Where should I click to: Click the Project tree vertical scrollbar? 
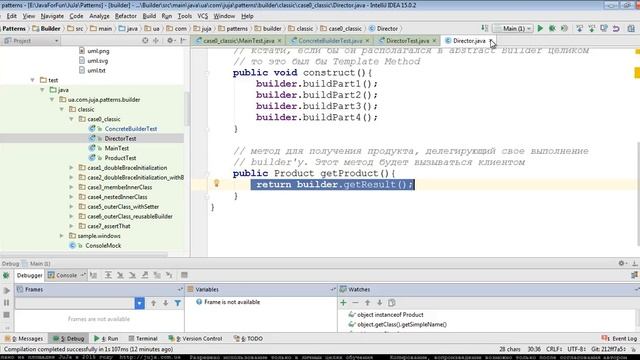[187, 109]
